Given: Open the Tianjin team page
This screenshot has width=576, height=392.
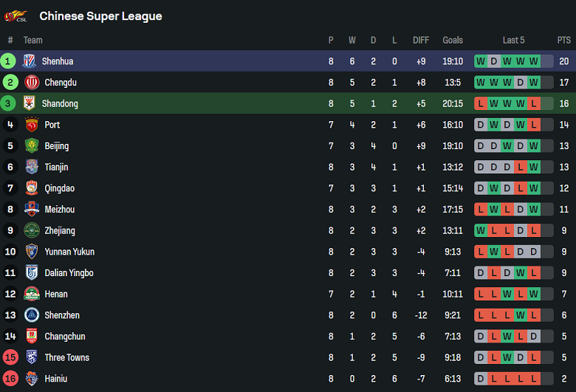Looking at the screenshot, I should 59,168.
